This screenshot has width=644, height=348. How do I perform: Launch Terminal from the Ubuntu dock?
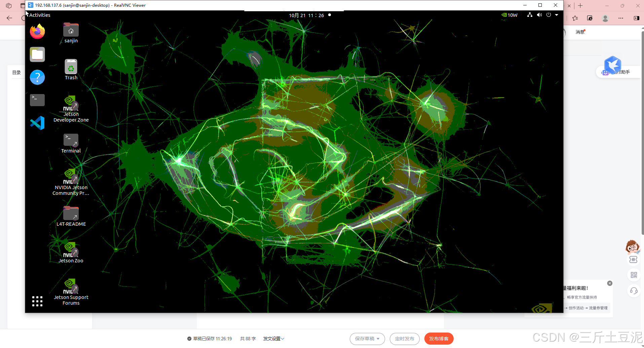coord(37,100)
